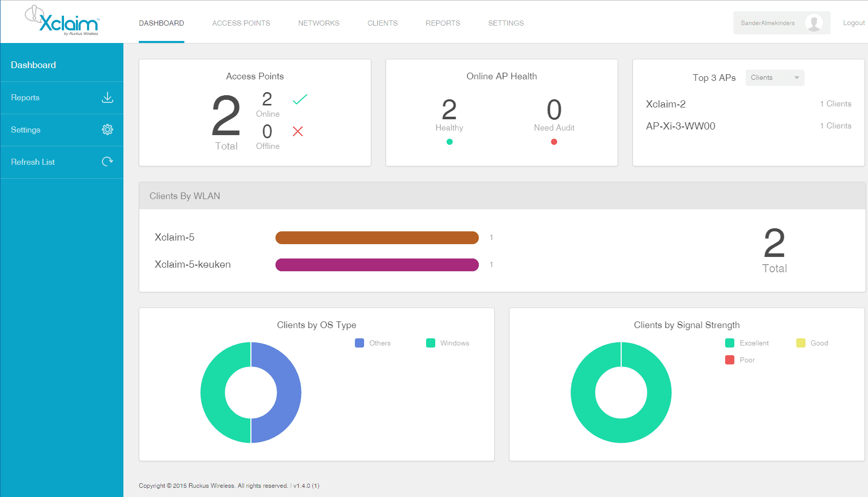Screen dimensions: 868x497
Task: Open the Dashboard tab
Action: [x=161, y=23]
